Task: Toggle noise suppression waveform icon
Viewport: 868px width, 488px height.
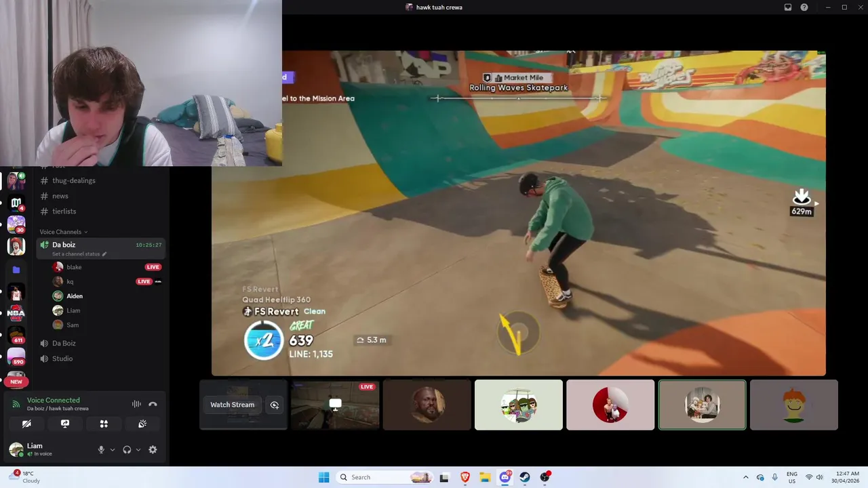Action: tap(136, 404)
